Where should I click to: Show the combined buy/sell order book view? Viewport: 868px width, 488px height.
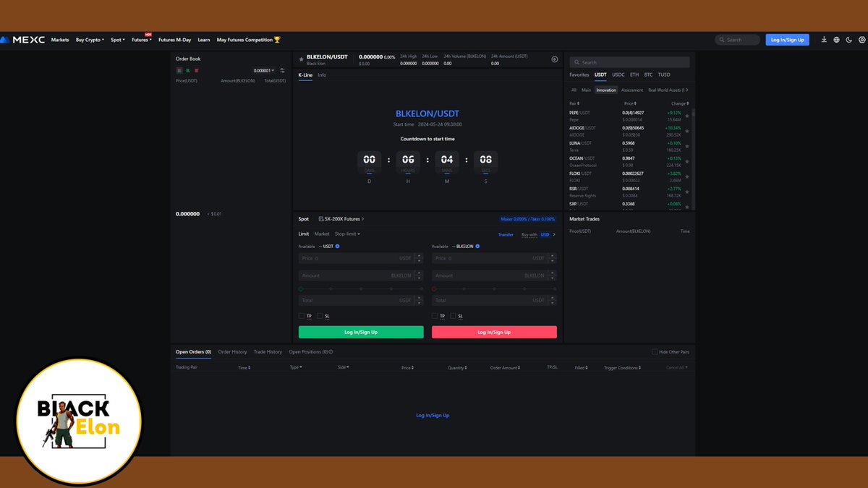point(179,71)
